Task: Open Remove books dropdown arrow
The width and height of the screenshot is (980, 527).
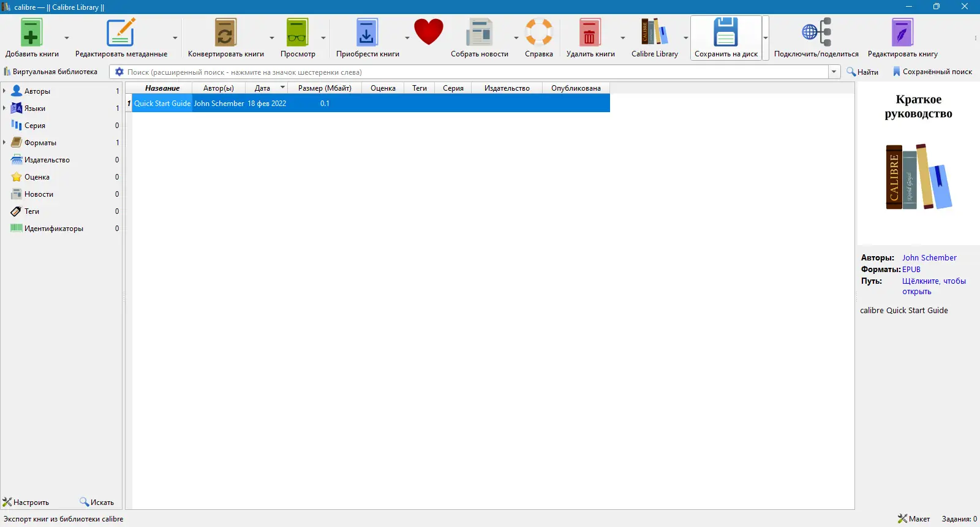Action: 623,38
